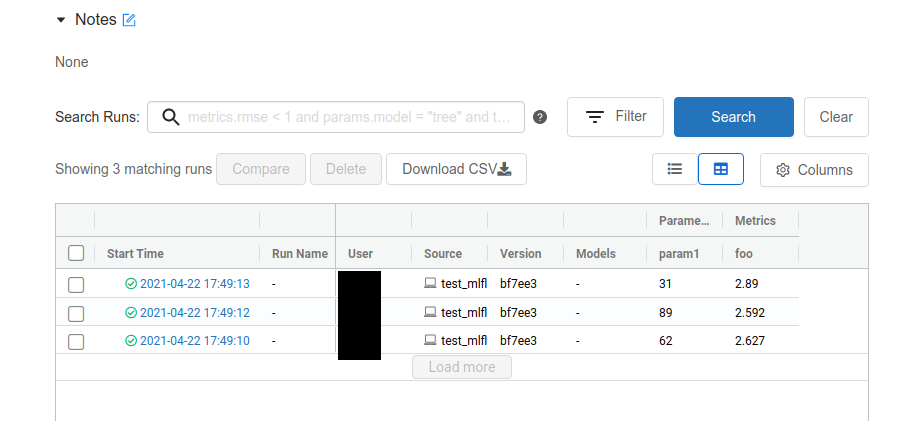Click the Version column header

521,253
